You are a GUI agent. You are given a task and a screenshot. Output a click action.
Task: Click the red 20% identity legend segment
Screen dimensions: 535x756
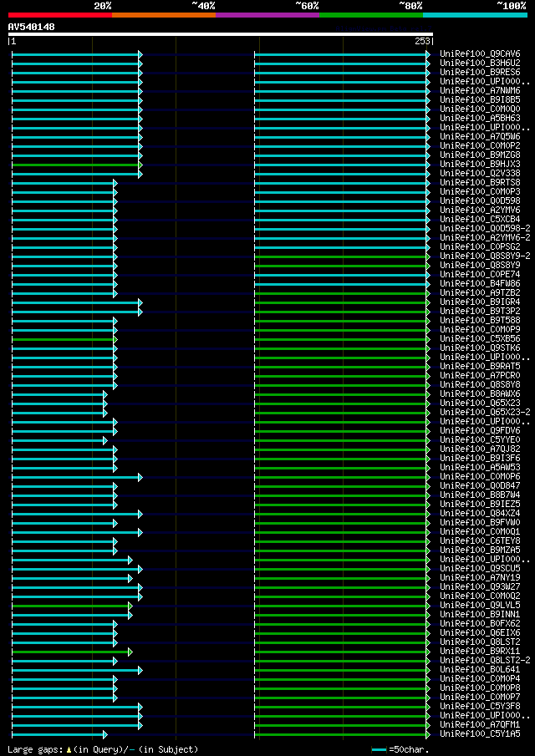[x=60, y=15]
